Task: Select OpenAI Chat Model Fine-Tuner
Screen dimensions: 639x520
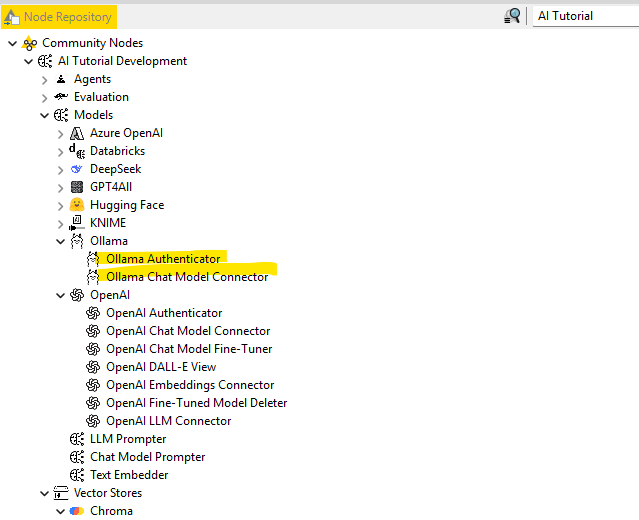Action: (189, 349)
